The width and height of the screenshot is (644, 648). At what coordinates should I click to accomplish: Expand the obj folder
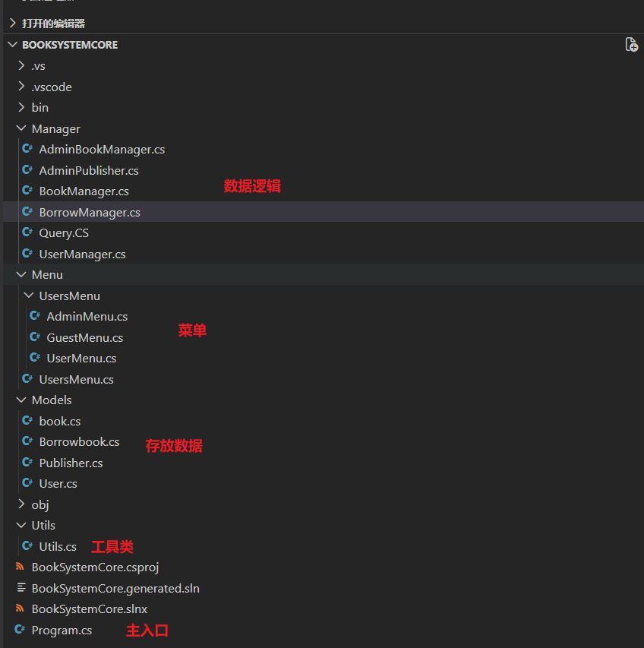(x=21, y=504)
